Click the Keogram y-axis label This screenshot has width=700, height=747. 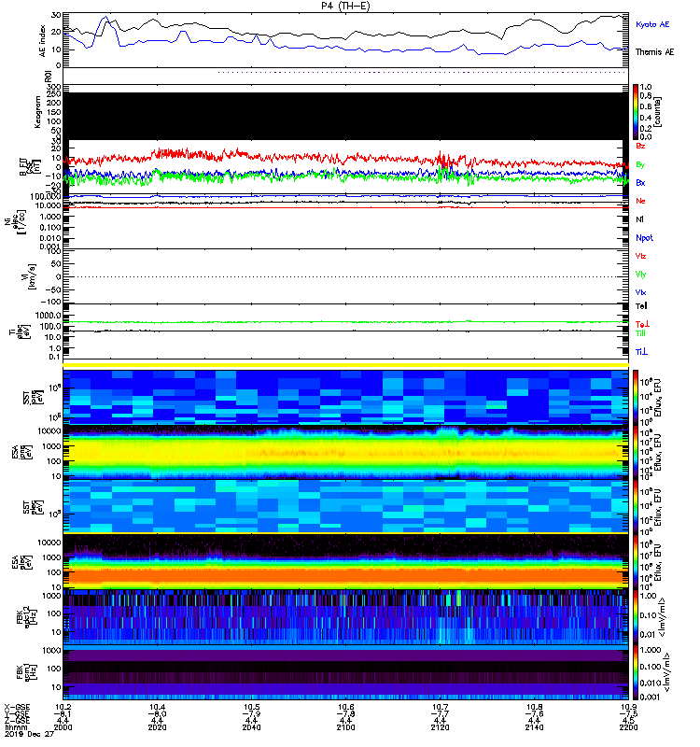(37, 112)
